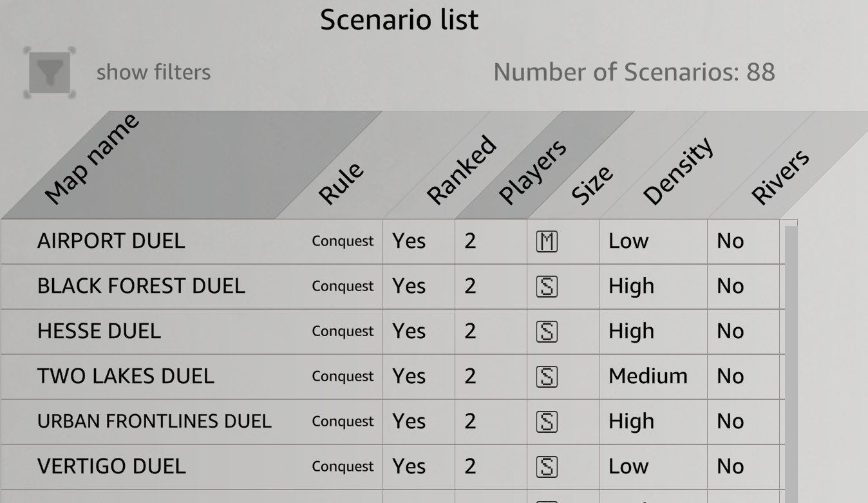868x503 pixels.
Task: Select the BLACK FOREST DUEL scenario
Action: coord(141,287)
